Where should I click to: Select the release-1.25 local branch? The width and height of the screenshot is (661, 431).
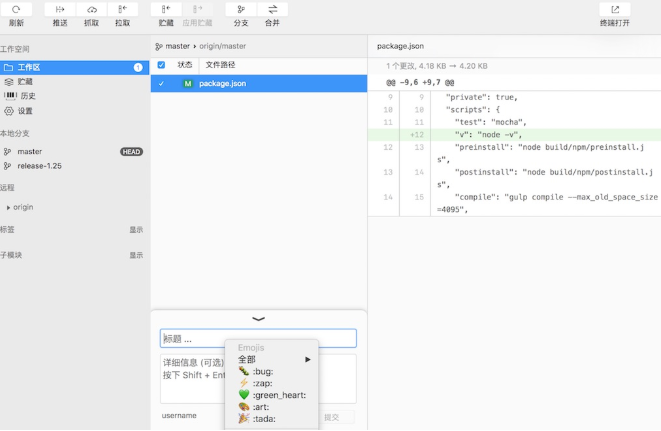coord(39,166)
